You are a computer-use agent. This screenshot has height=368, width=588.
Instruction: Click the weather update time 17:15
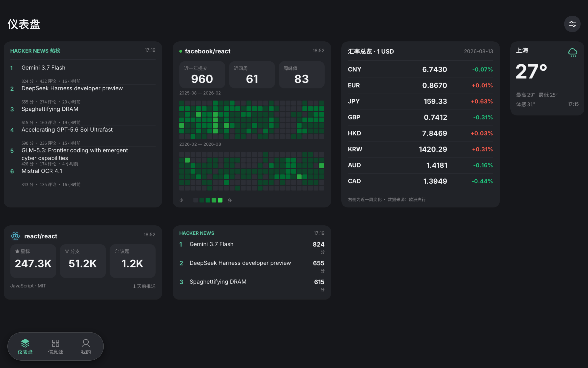[573, 104]
